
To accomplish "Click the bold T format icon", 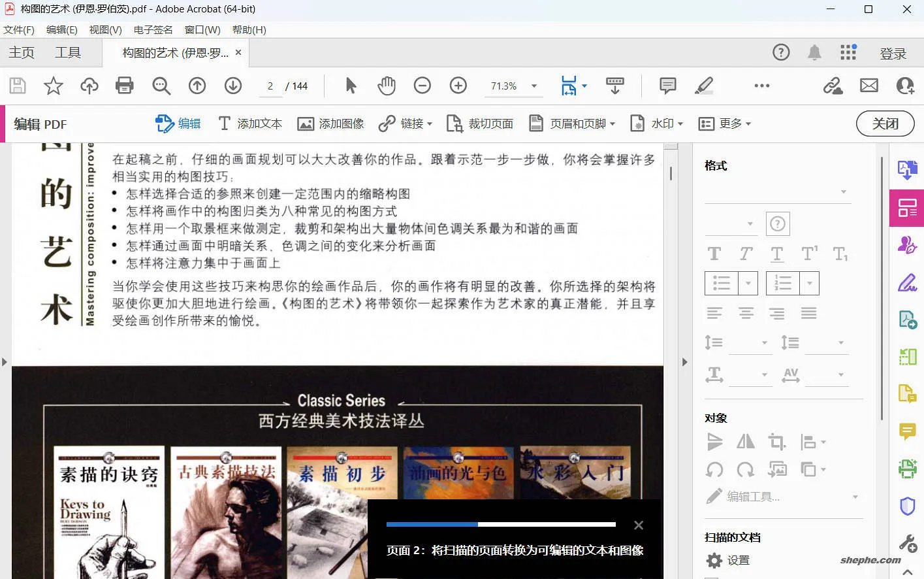I will point(714,254).
